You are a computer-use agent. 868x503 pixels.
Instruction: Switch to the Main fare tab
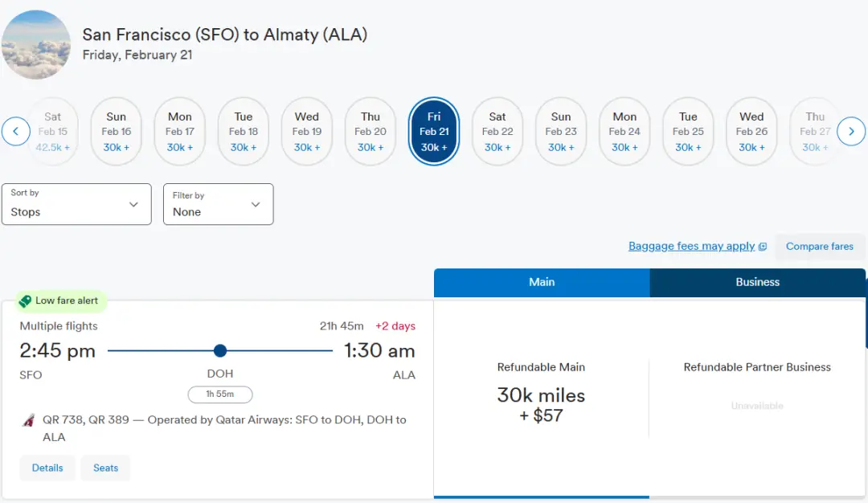[x=542, y=282]
